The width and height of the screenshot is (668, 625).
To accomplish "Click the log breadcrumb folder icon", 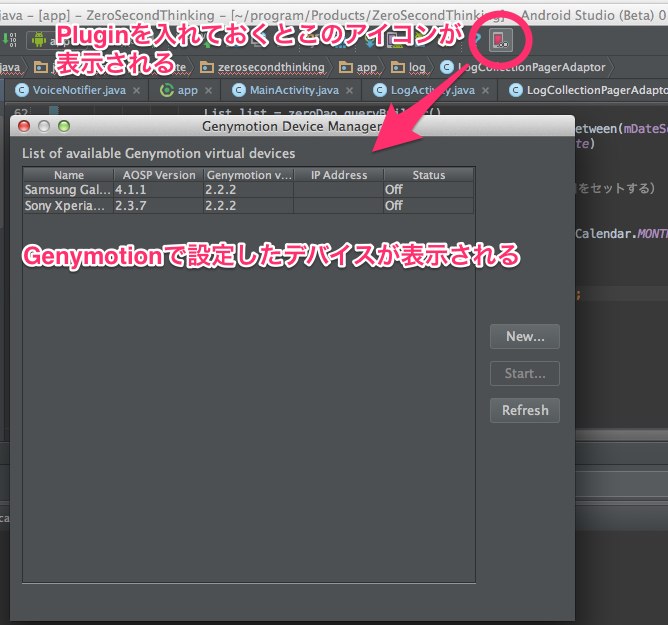I will (x=398, y=67).
